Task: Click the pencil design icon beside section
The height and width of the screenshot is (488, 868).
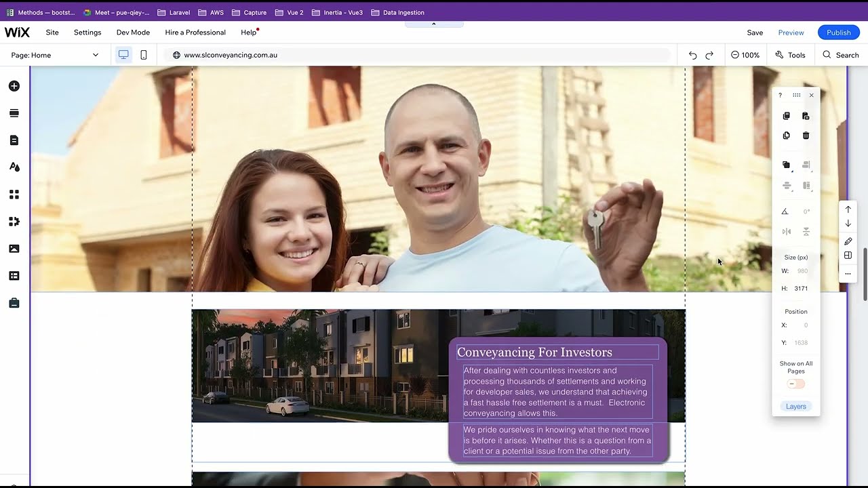Action: tap(848, 241)
